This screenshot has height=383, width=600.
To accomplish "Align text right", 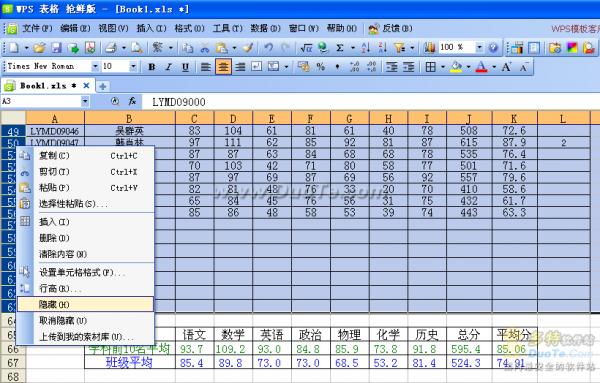I will pos(240,67).
